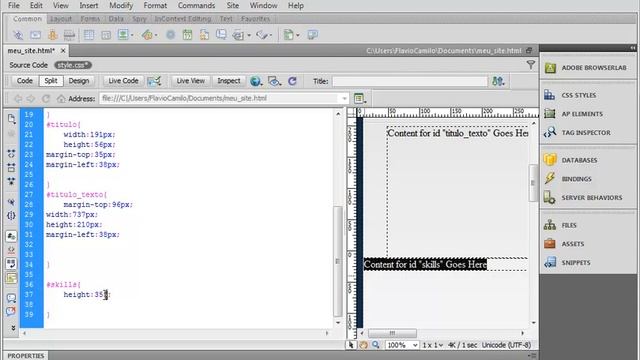Open the Images insert dropdown arrow
The height and width of the screenshot is (360, 640).
coord(132,36)
